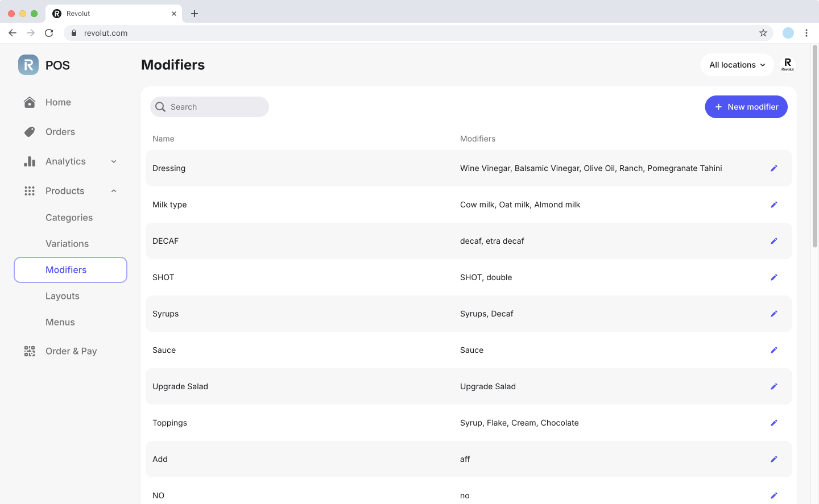Collapse the Products sidebar section
819x504 pixels.
tap(114, 191)
